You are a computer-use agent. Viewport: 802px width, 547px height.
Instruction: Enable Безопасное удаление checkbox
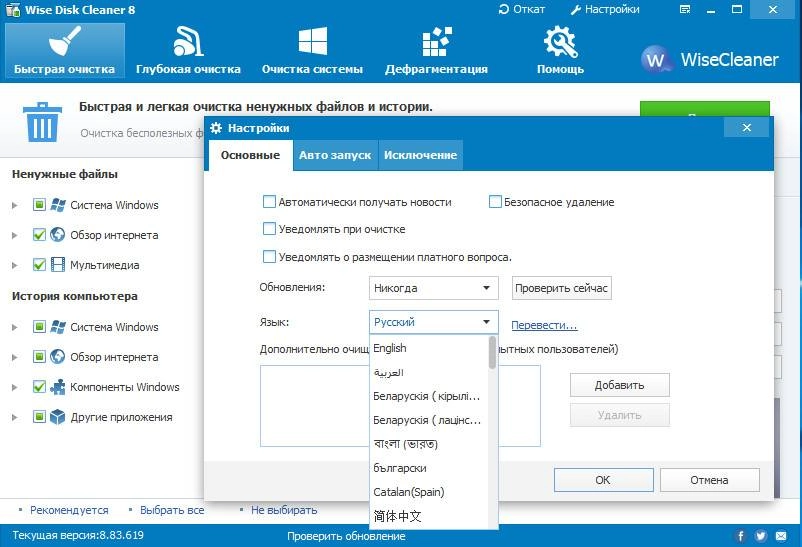click(x=495, y=202)
